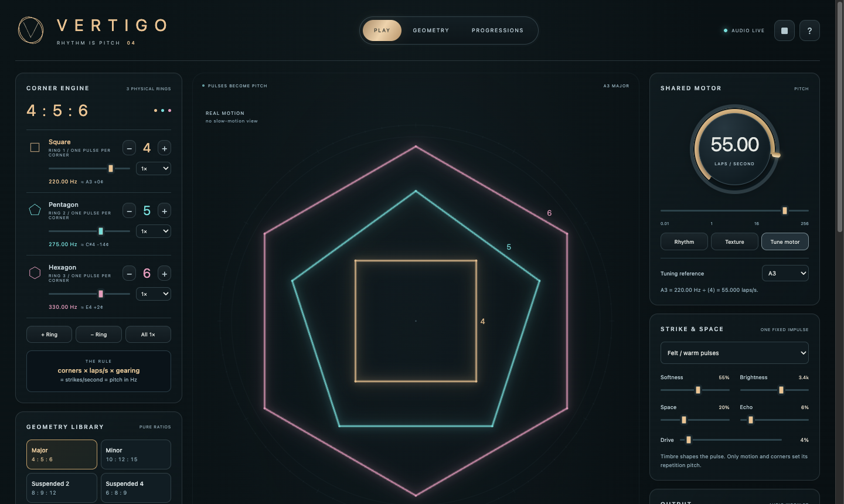Increase Square corners with plus button

pos(165,148)
